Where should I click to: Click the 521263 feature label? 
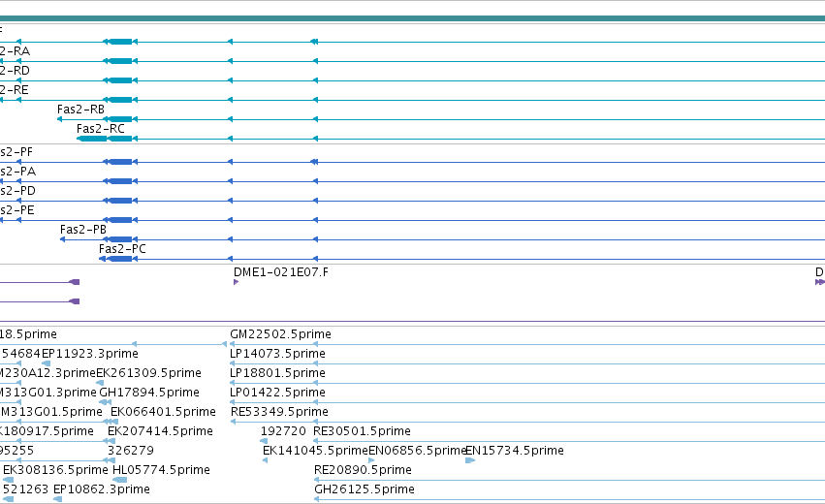tap(25, 489)
